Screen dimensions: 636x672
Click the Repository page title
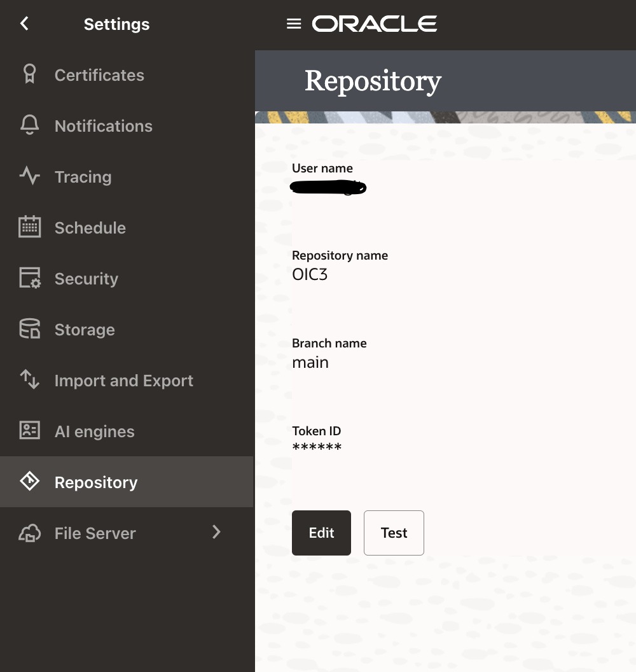[373, 81]
